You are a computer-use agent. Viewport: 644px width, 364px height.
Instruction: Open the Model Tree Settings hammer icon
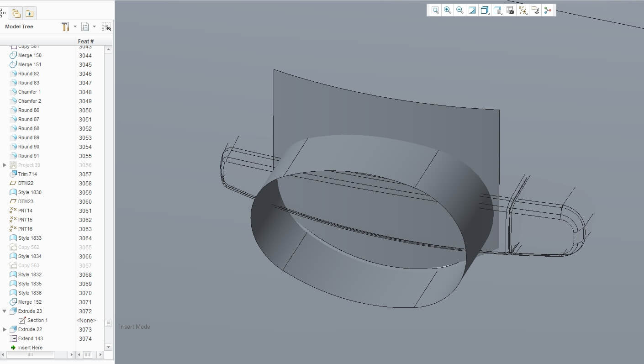tap(65, 26)
